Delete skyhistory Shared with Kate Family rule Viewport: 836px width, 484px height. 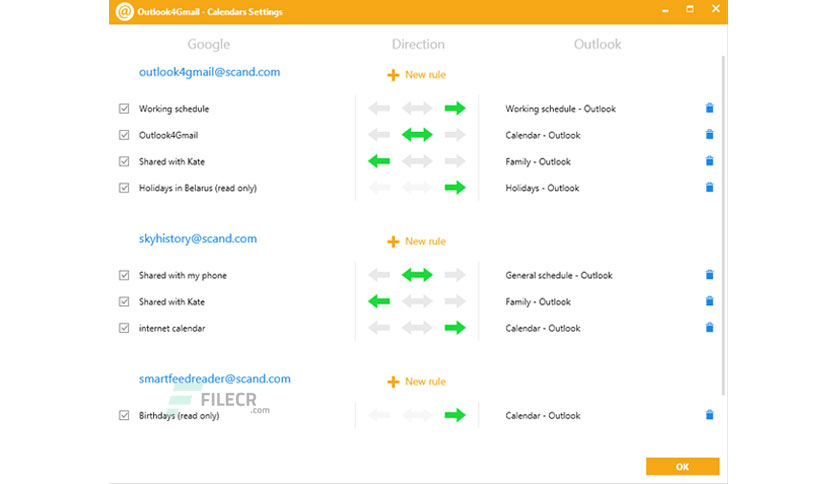pos(709,301)
